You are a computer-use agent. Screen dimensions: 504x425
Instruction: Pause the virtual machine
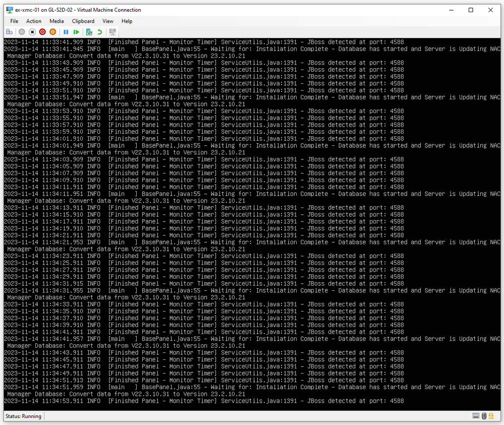(x=66, y=32)
